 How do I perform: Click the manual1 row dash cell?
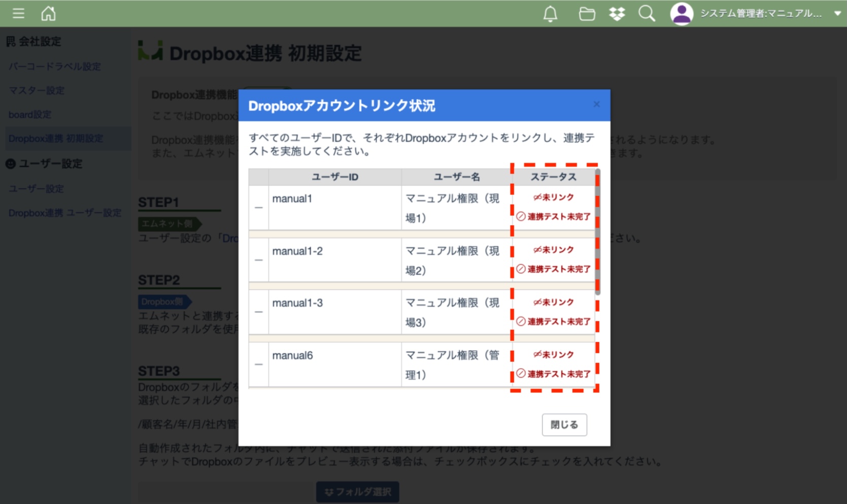click(x=258, y=208)
